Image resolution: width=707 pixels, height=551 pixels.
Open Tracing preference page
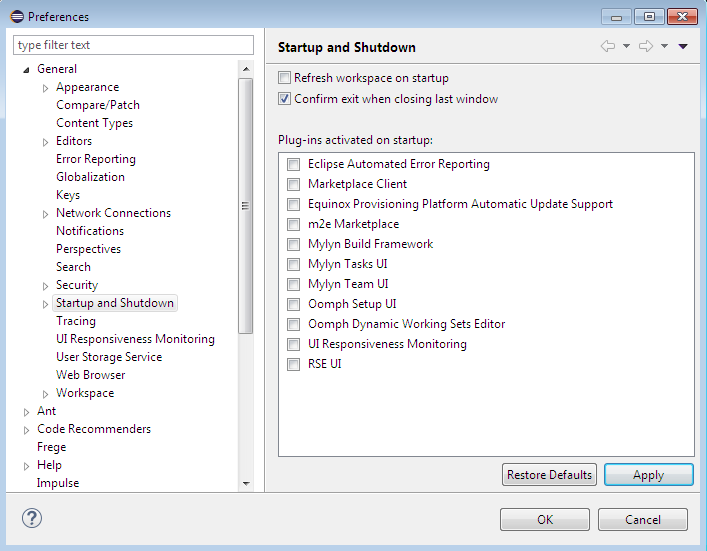[x=76, y=321]
